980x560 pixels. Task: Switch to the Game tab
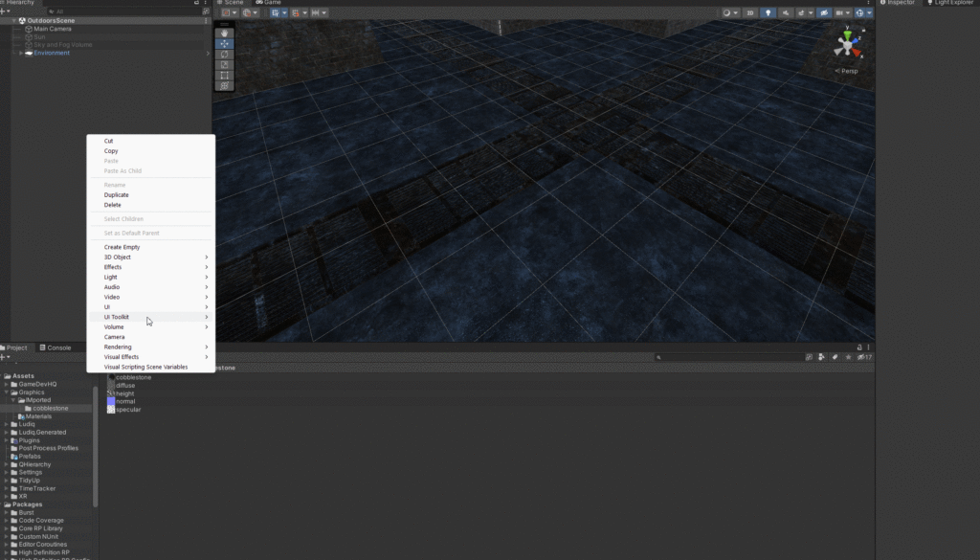pyautogui.click(x=272, y=3)
